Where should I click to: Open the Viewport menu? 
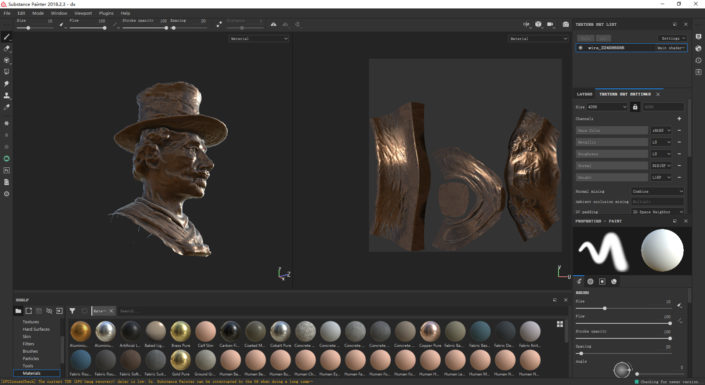tap(83, 13)
